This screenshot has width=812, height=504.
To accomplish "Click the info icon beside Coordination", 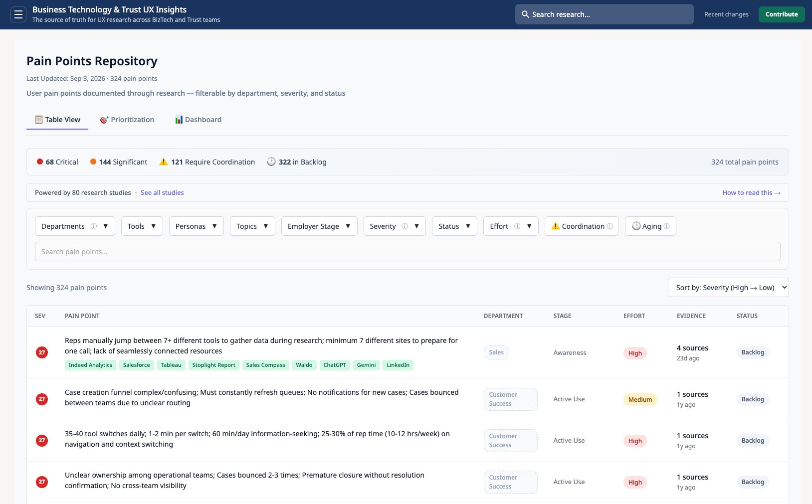I will (x=610, y=226).
